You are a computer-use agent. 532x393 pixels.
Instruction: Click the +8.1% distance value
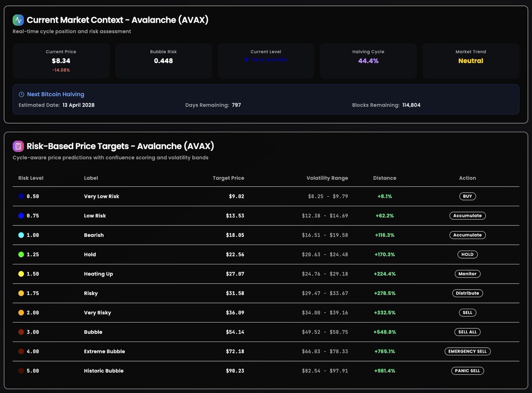click(x=385, y=196)
